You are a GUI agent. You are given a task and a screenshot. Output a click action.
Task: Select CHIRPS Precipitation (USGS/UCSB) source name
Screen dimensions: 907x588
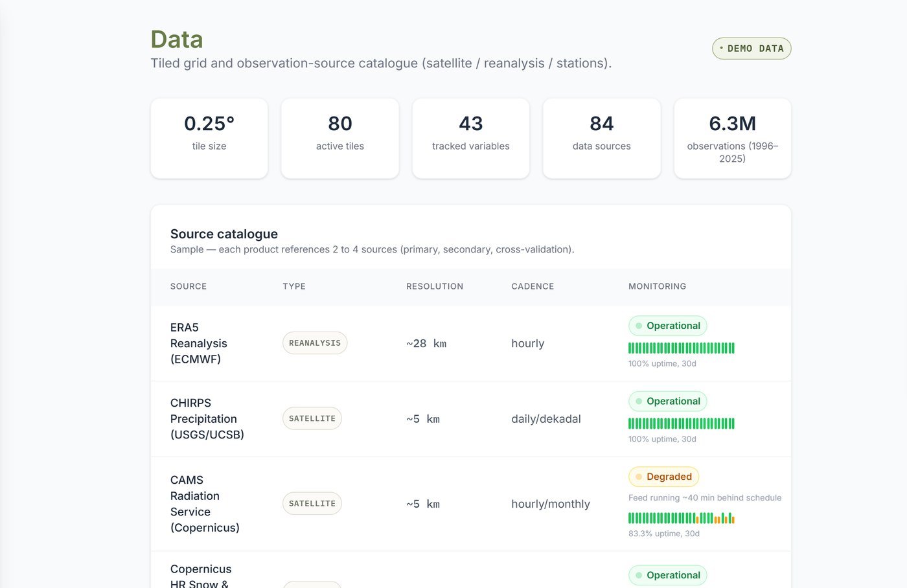pos(207,419)
